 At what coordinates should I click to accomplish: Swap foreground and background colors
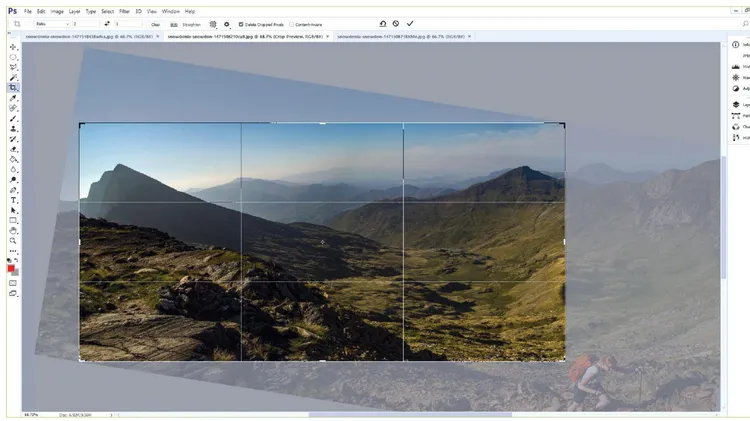pyautogui.click(x=16, y=260)
